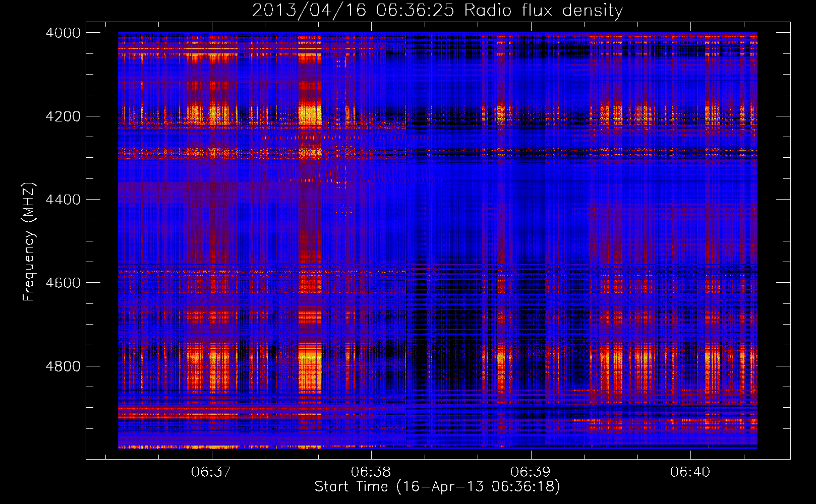This screenshot has height=504, width=816.
Task: Click the plot title 'Radio flux density'
Action: [543, 11]
